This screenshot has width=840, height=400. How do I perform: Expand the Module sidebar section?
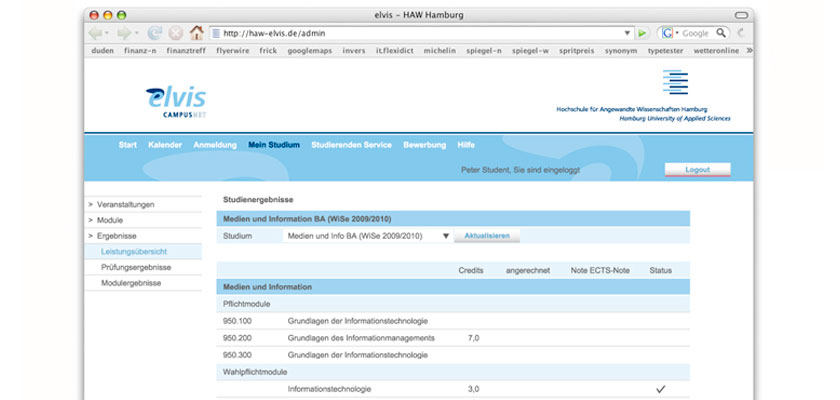pos(109,220)
